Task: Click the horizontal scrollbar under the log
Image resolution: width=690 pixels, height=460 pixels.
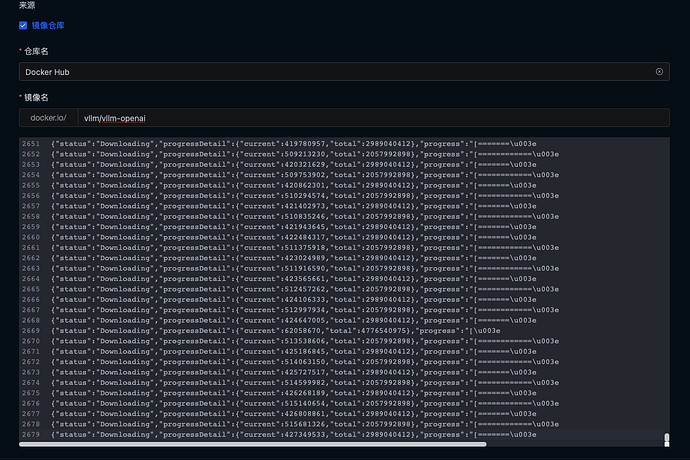Action: click(x=253, y=444)
